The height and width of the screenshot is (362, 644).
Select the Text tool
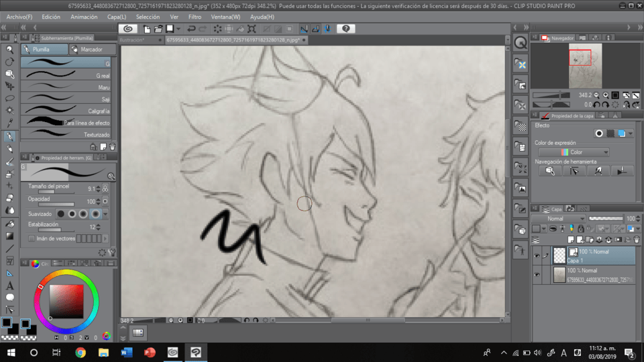click(10, 286)
